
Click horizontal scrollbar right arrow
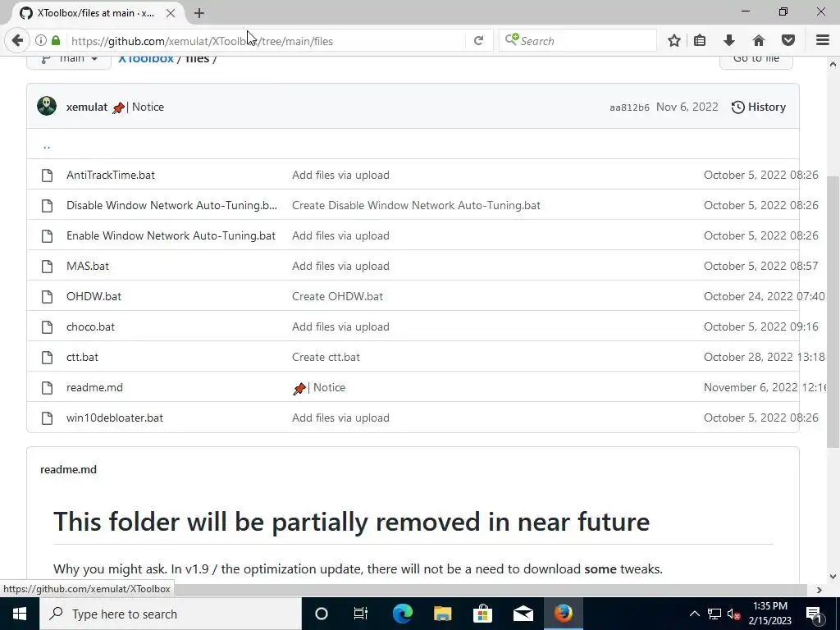point(819,590)
